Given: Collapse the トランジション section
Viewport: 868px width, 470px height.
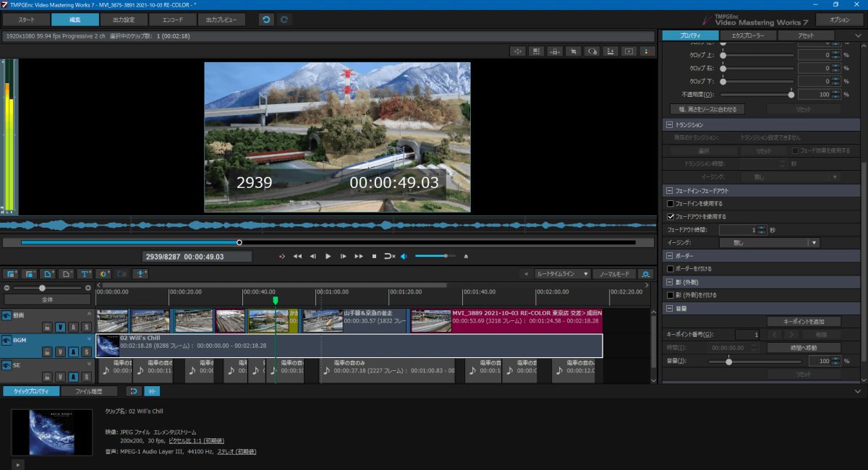Looking at the screenshot, I should pyautogui.click(x=670, y=125).
